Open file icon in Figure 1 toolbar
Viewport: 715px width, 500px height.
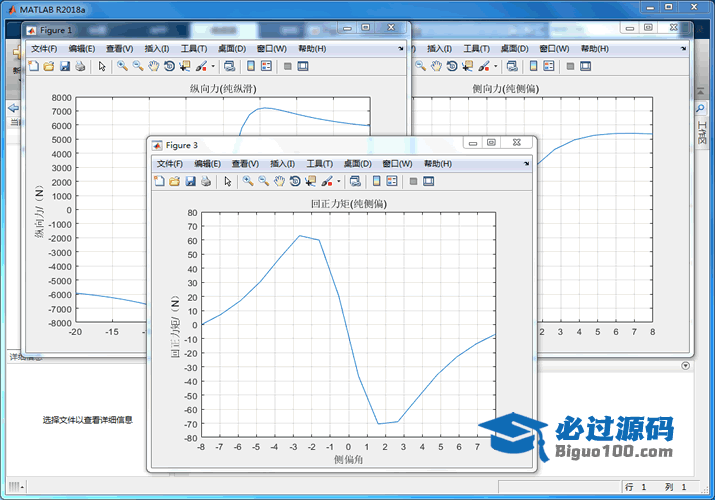point(49,66)
